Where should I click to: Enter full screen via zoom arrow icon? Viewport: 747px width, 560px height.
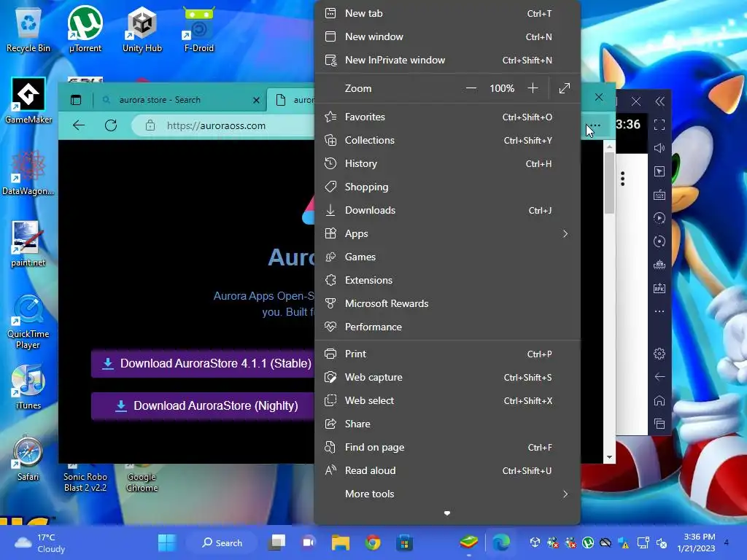coord(565,88)
